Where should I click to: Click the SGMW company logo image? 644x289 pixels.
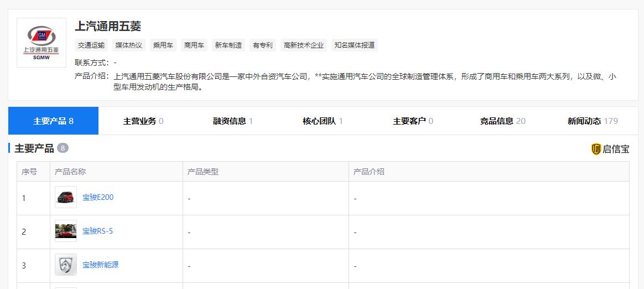(41, 43)
